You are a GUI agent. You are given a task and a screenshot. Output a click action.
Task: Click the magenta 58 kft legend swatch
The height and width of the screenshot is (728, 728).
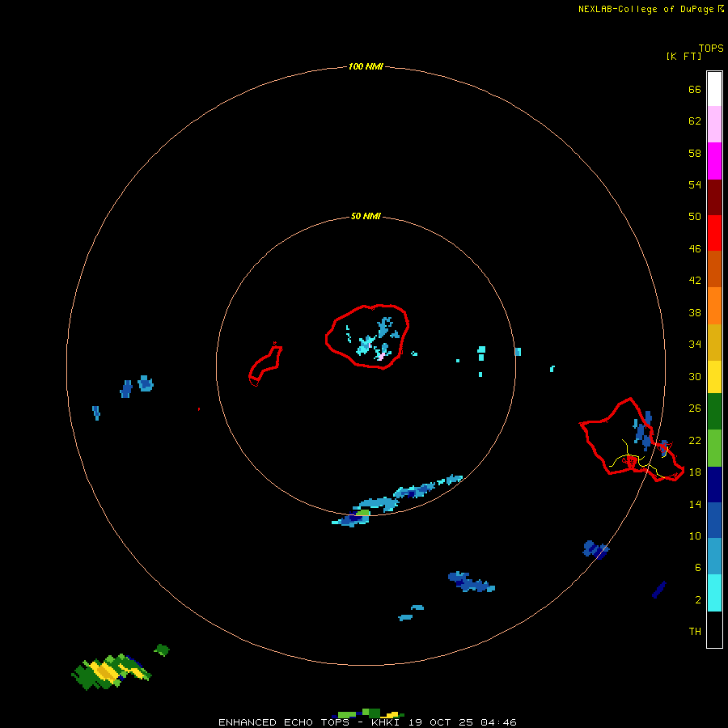[714, 161]
